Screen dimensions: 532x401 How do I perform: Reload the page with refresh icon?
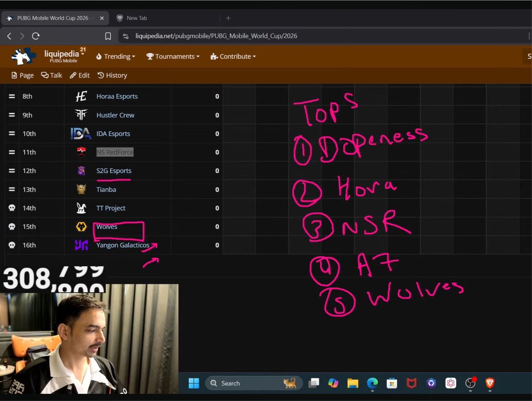point(36,36)
